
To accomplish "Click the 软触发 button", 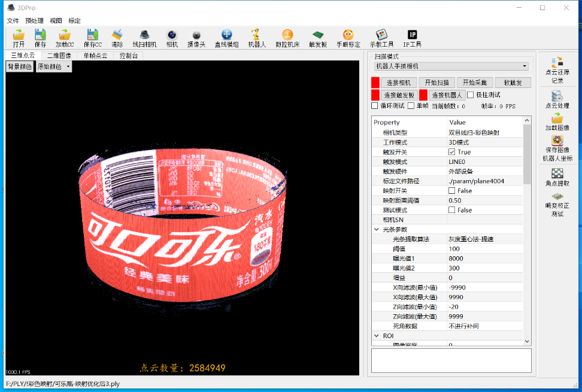I will tap(513, 83).
